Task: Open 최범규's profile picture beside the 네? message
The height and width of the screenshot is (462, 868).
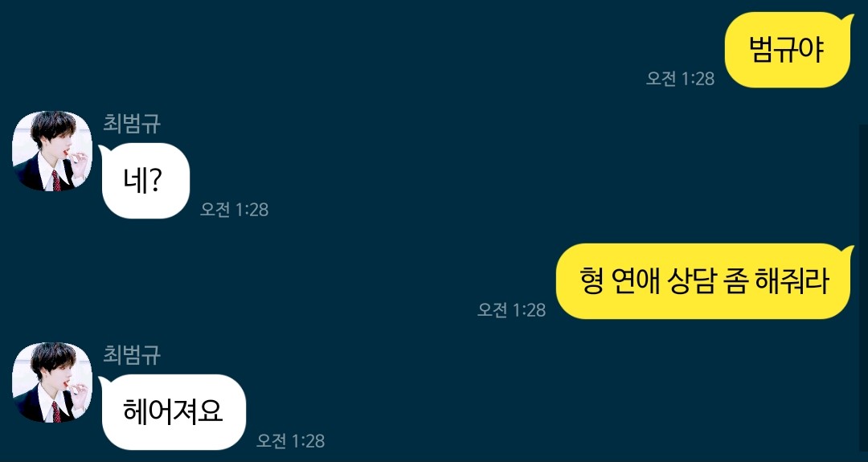Action: pyautogui.click(x=52, y=151)
